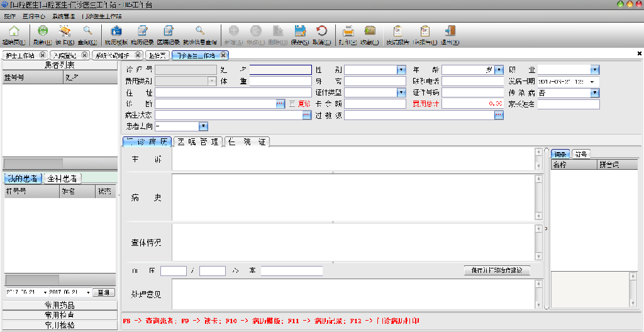The width and height of the screenshot is (644, 332).
Task: Open 过敏源 ellipsis lookup button
Action: tap(499, 115)
